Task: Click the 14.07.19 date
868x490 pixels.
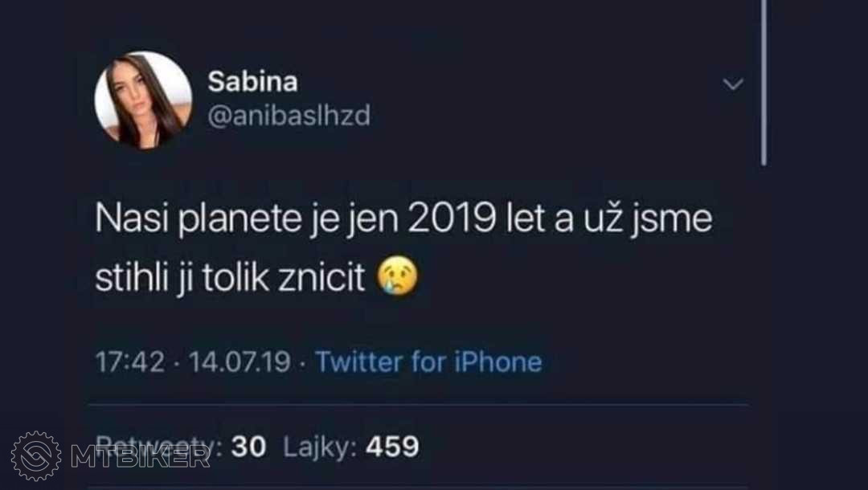Action: coord(240,362)
